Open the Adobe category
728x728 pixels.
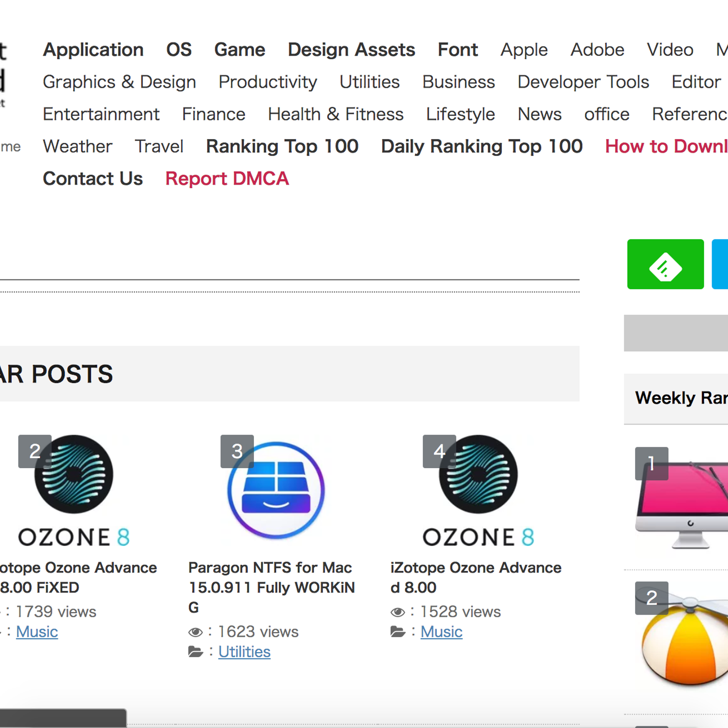coord(597,50)
